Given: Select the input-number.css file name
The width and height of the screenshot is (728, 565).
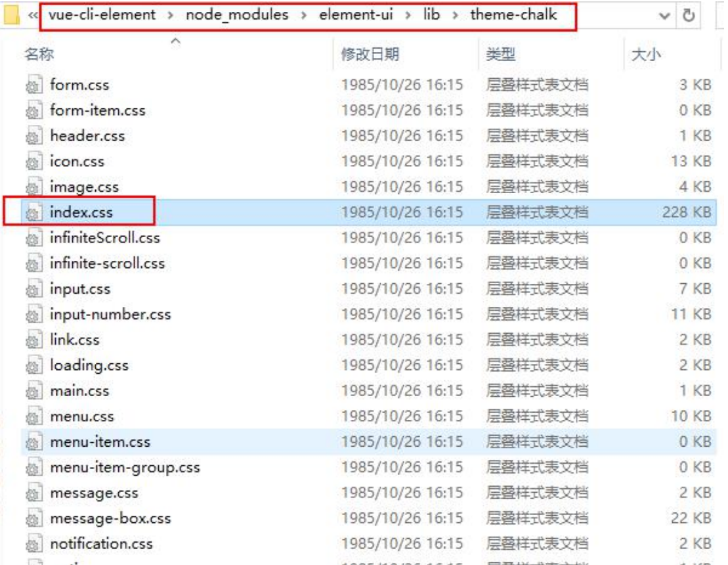Looking at the screenshot, I should click(x=110, y=315).
